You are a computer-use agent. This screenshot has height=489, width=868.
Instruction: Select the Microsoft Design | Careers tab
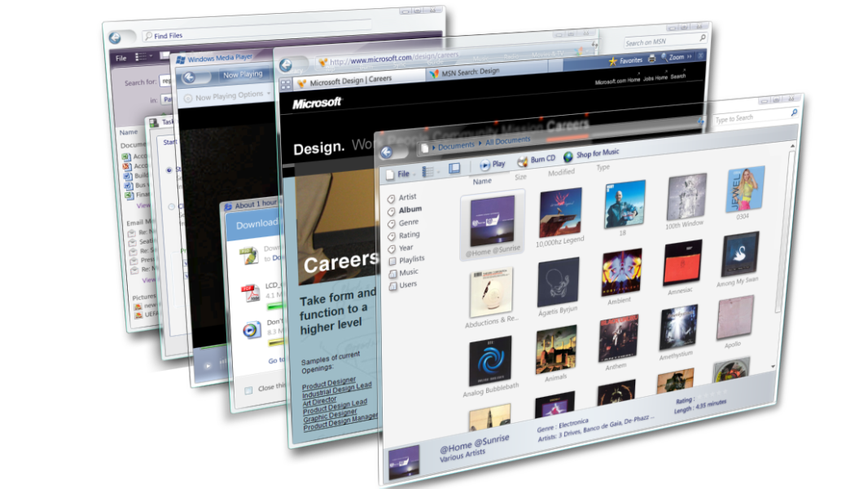[x=350, y=80]
